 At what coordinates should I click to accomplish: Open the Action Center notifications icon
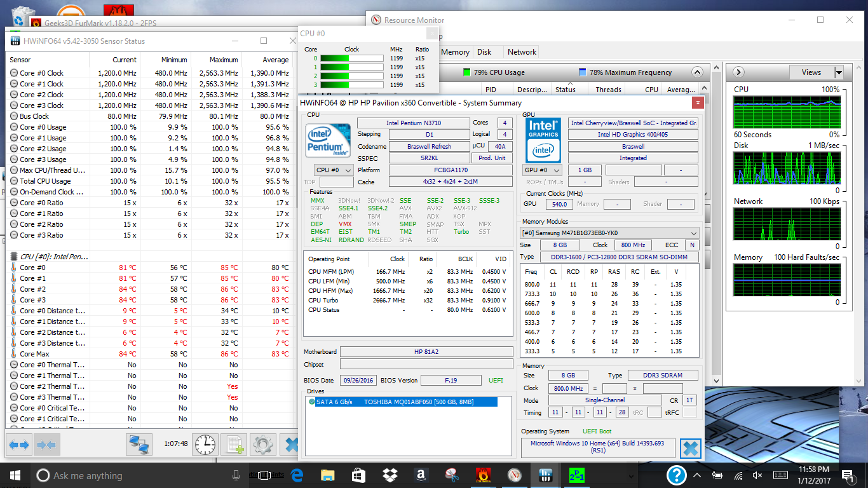coord(848,475)
